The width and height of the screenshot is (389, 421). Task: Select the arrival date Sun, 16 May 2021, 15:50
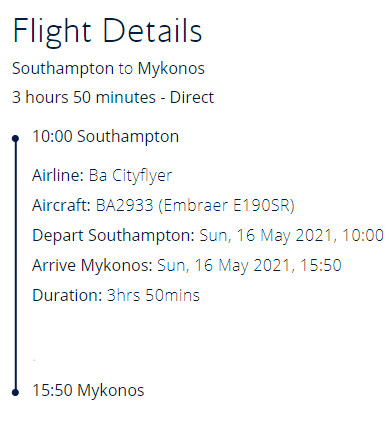point(249,266)
